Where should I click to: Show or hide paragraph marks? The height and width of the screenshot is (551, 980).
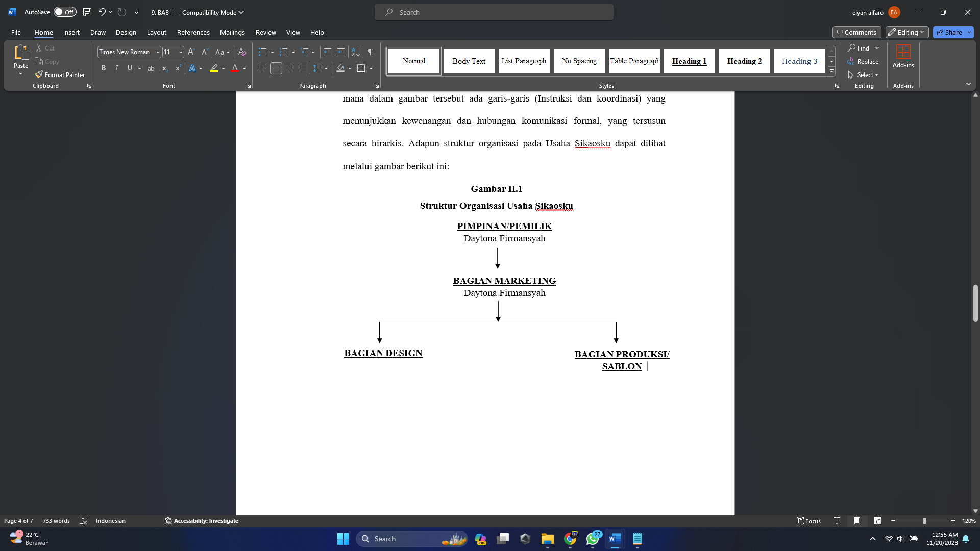(371, 52)
